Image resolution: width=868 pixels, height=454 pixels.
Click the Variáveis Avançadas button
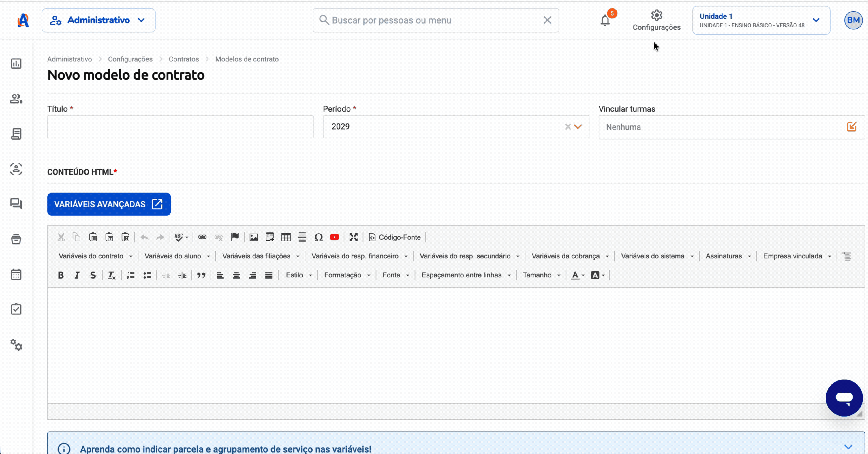[109, 204]
